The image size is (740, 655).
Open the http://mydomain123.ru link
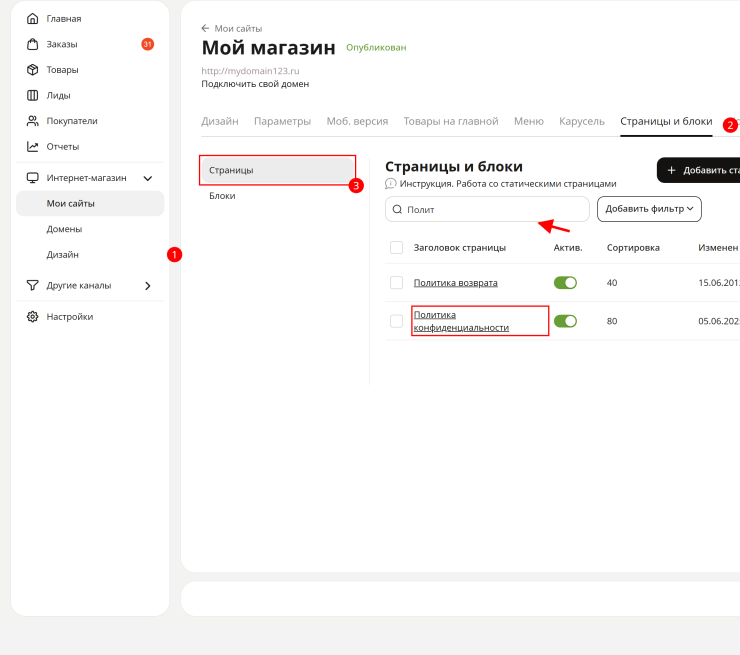click(250, 71)
